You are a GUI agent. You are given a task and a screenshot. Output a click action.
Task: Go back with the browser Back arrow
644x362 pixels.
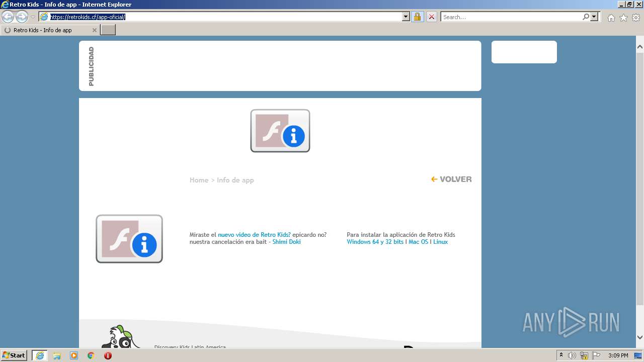coord(8,17)
